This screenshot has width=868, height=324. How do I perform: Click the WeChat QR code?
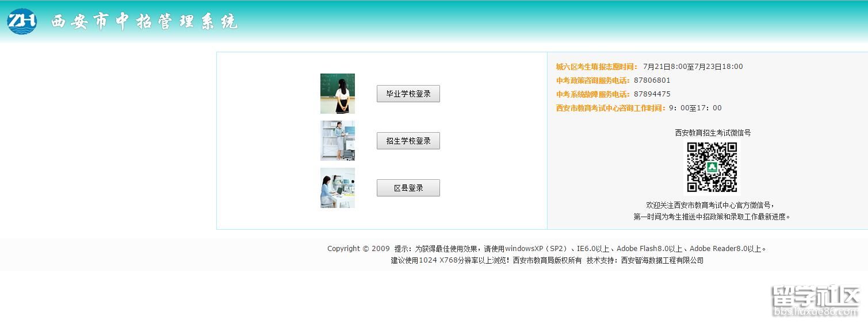[712, 167]
